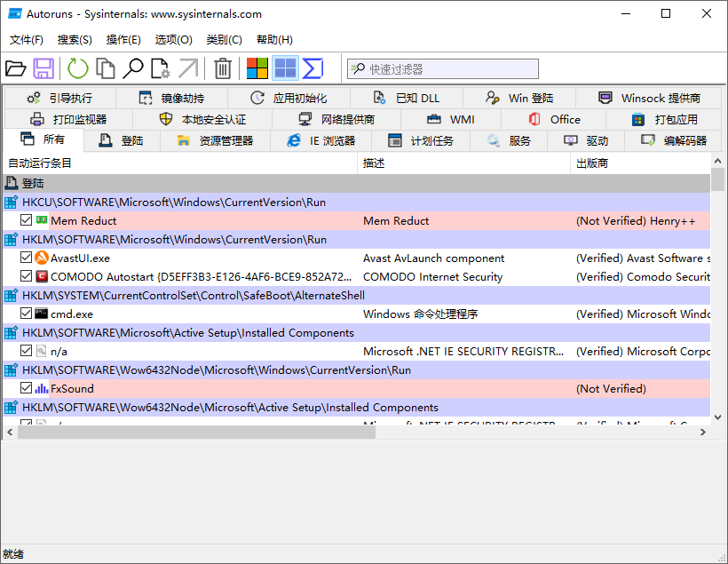Click the Mem Reduct entry icon

click(42, 220)
